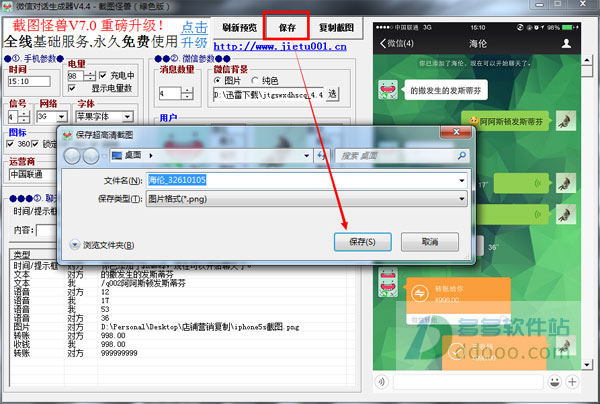Open the 文件名 dropdown arrow
Viewport: 600px width, 404px height.
tap(462, 180)
